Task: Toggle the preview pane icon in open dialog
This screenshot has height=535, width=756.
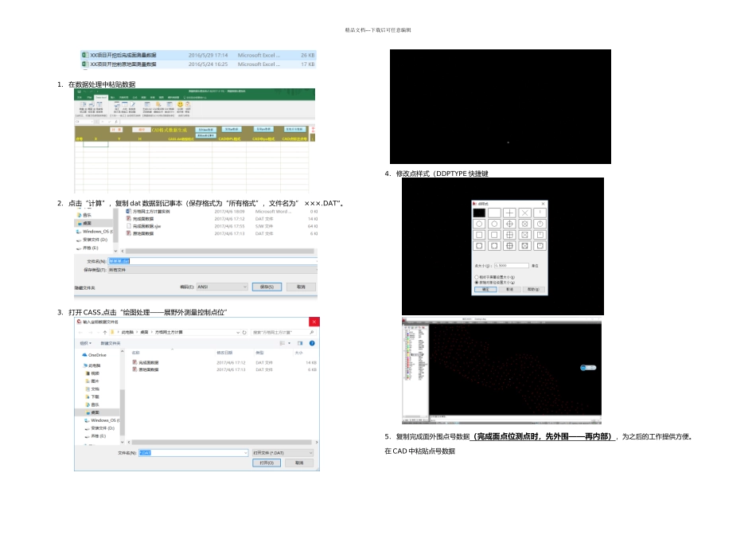Action: click(300, 343)
